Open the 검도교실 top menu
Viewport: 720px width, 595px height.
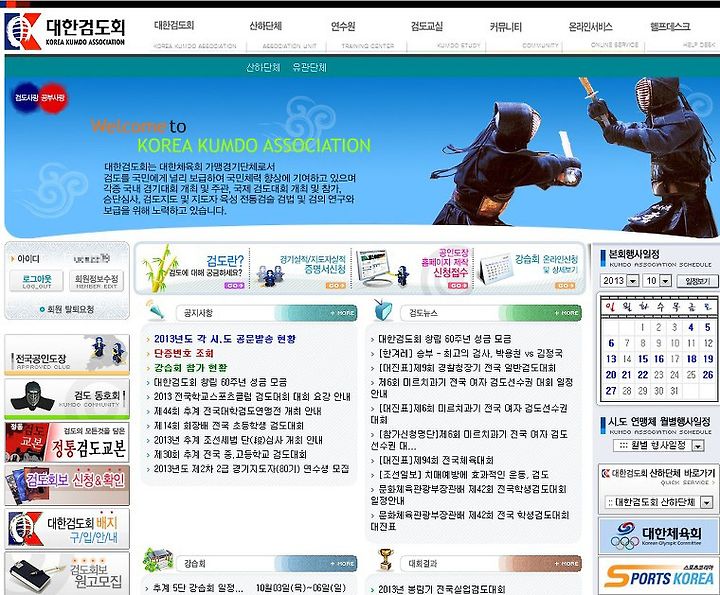(x=427, y=26)
